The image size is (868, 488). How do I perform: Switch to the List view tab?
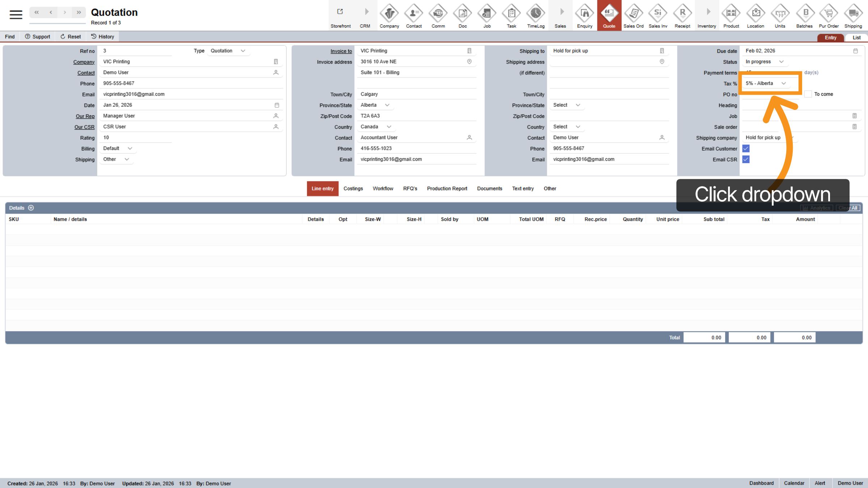tap(856, 38)
